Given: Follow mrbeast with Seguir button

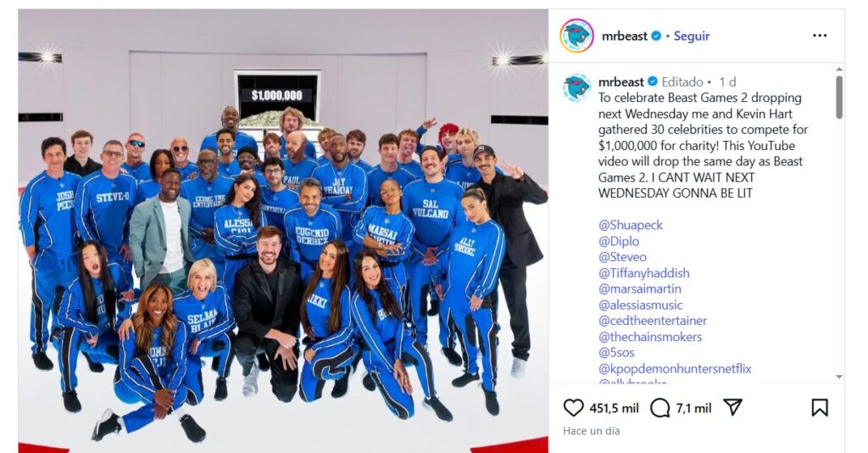Looking at the screenshot, I should (x=692, y=36).
